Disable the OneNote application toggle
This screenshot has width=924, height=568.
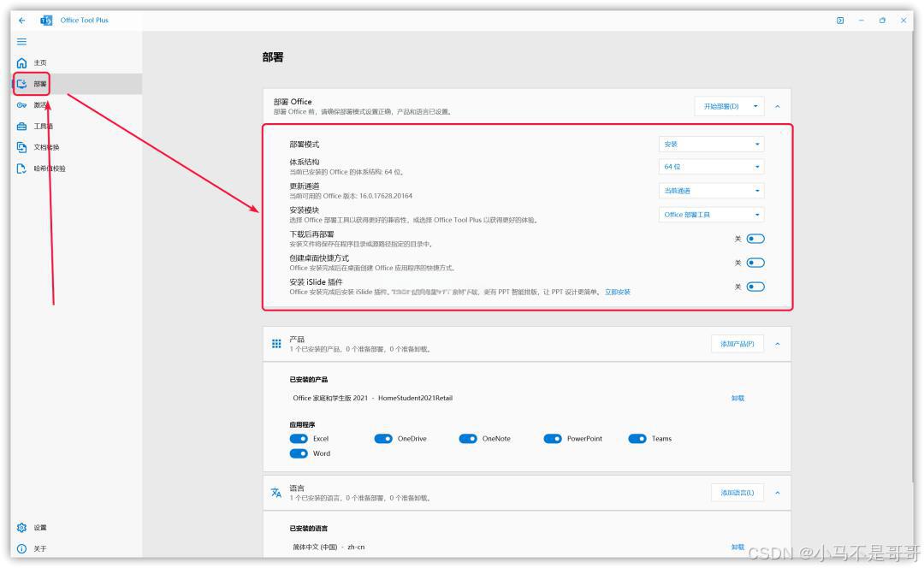point(468,438)
